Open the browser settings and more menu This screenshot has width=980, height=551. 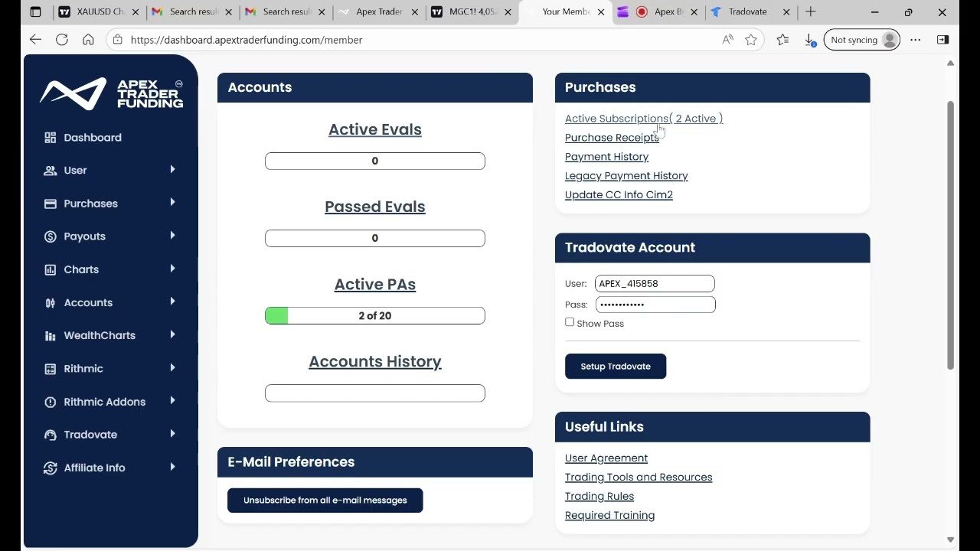point(916,40)
